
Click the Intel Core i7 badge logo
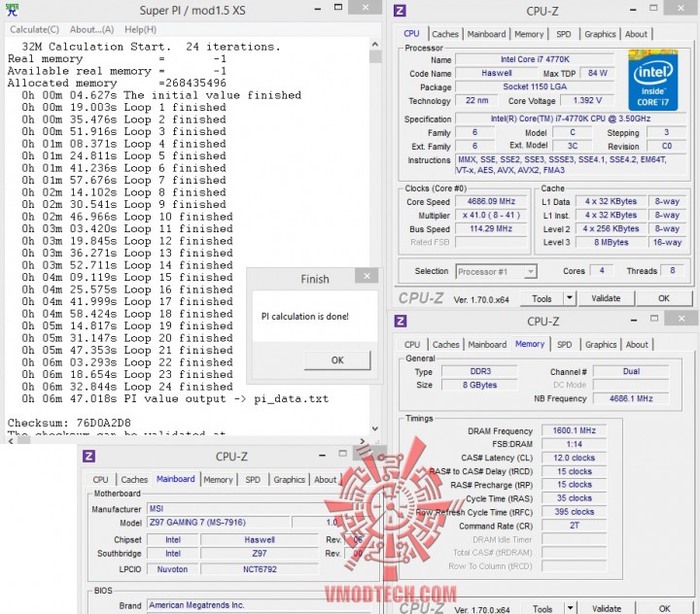[x=652, y=81]
